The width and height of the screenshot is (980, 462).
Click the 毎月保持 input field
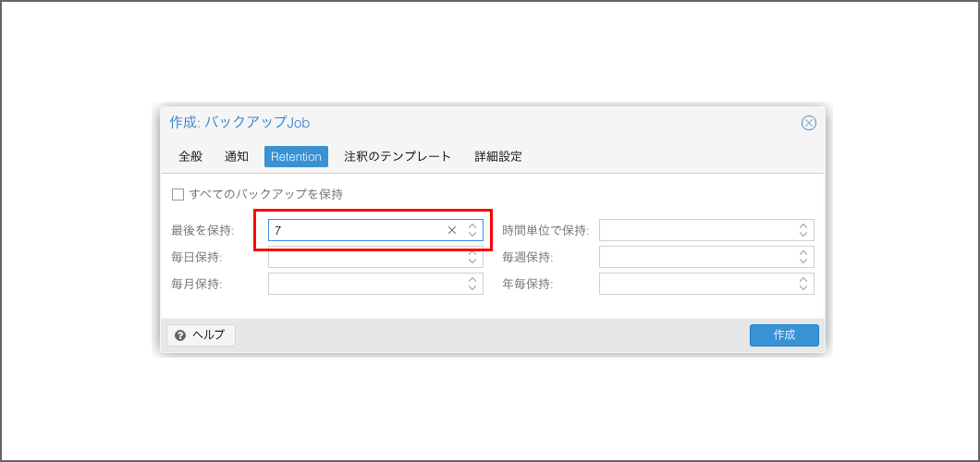(x=365, y=284)
